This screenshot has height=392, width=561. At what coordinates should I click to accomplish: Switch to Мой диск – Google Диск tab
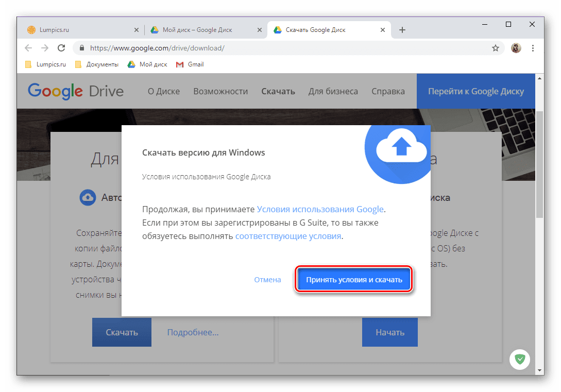pyautogui.click(x=206, y=30)
